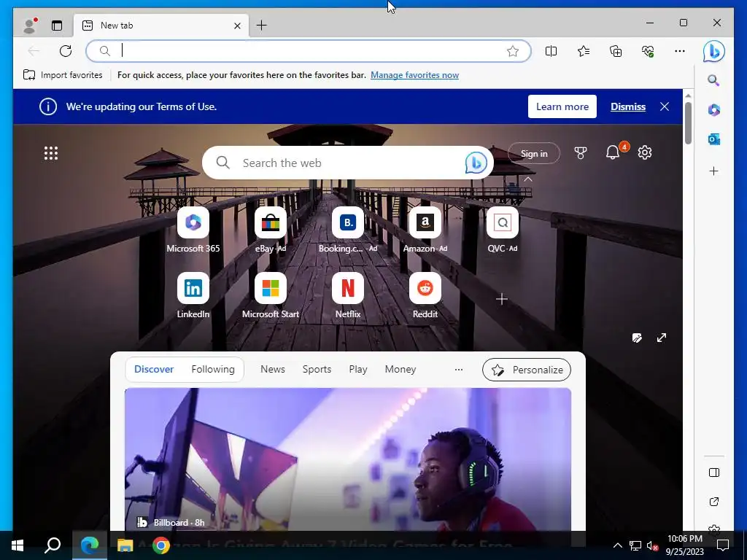The image size is (747, 560).
Task: Click the Bing chat icon in search box
Action: (476, 163)
